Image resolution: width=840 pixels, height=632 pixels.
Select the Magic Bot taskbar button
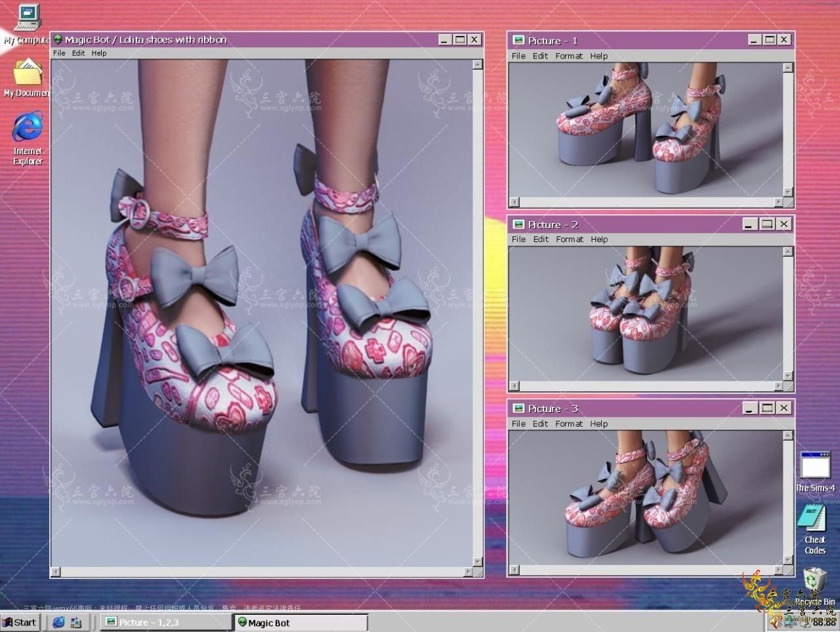tap(301, 622)
